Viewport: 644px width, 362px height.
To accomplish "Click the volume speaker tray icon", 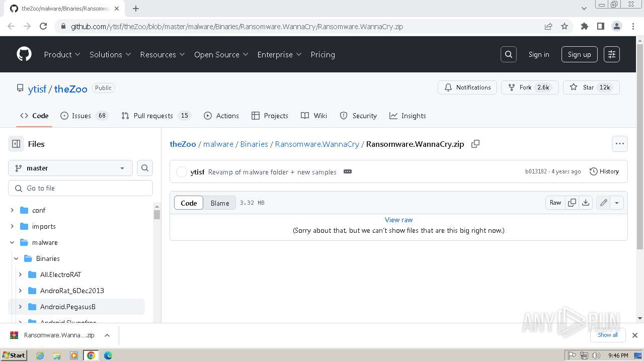I will 596,355.
